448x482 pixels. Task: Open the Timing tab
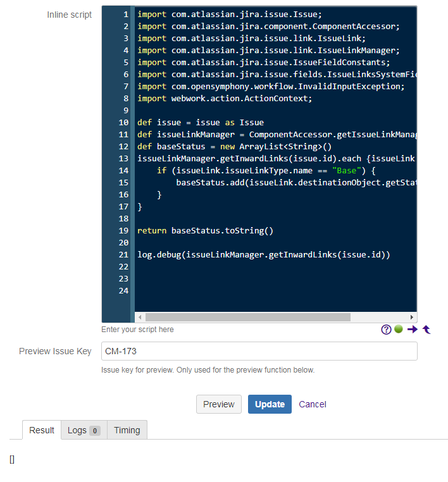tap(127, 430)
